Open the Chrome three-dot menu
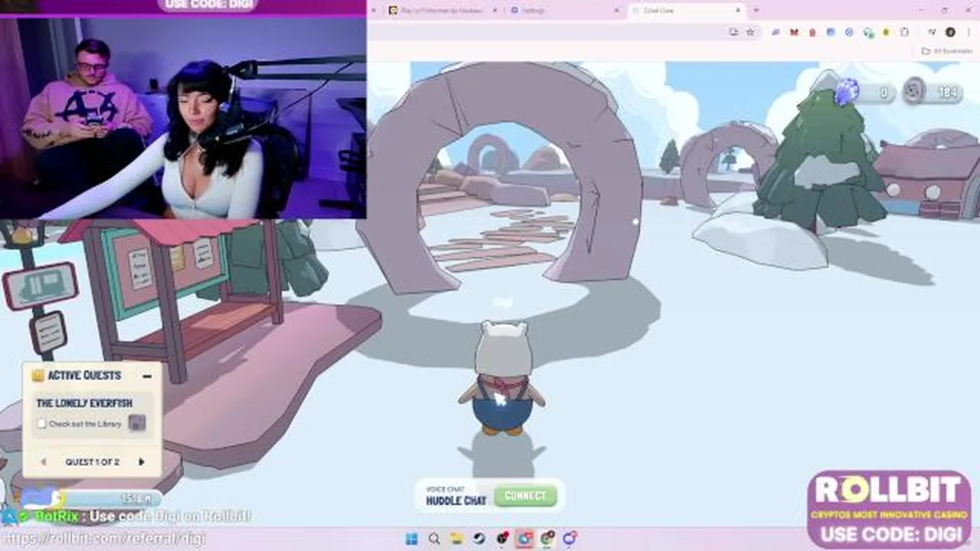The height and width of the screenshot is (551, 980). pyautogui.click(x=969, y=32)
